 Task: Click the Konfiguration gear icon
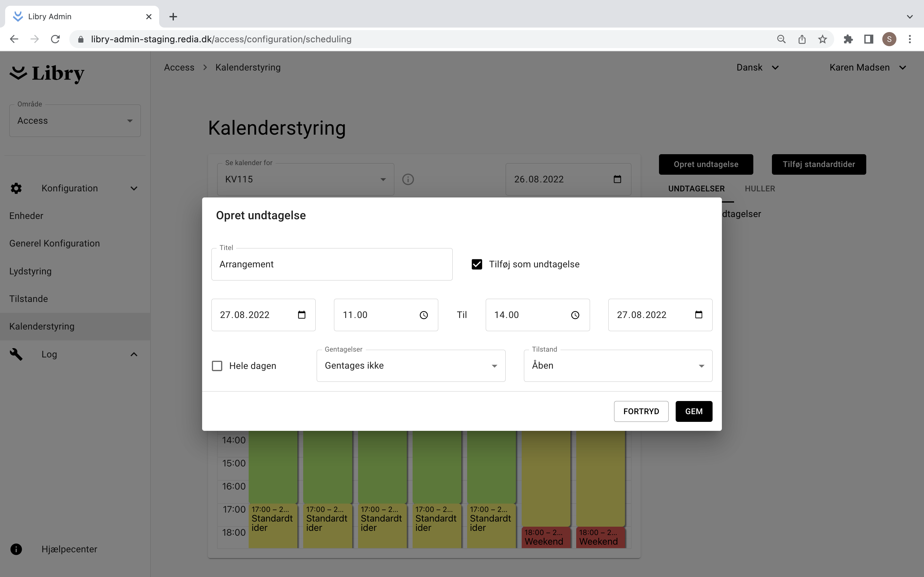click(x=16, y=188)
